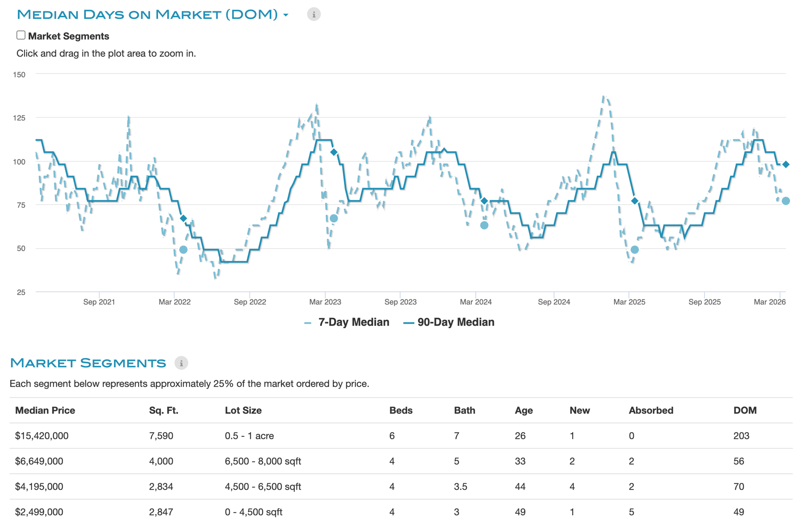The image size is (812, 528).
Task: Click the March 2024 diamond marker on chart
Action: [484, 201]
